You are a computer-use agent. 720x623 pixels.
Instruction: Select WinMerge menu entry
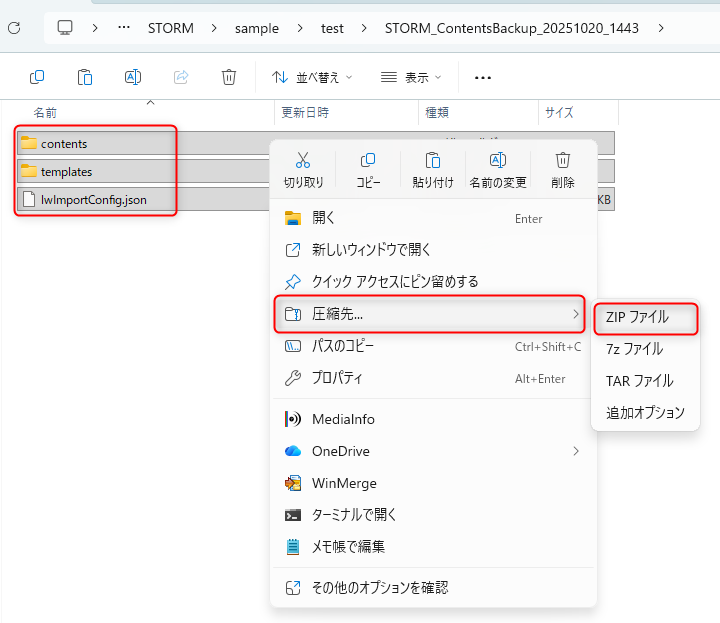433,483
